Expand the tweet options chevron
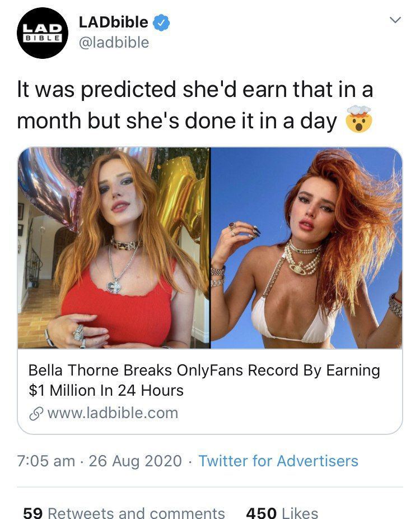Image resolution: width=420 pixels, height=519 pixels. pos(395,20)
